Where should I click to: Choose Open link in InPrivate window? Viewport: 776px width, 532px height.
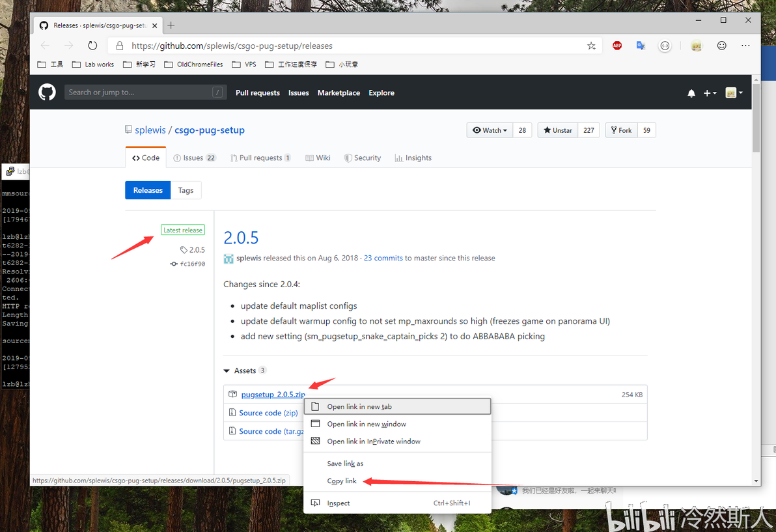click(x=397, y=441)
